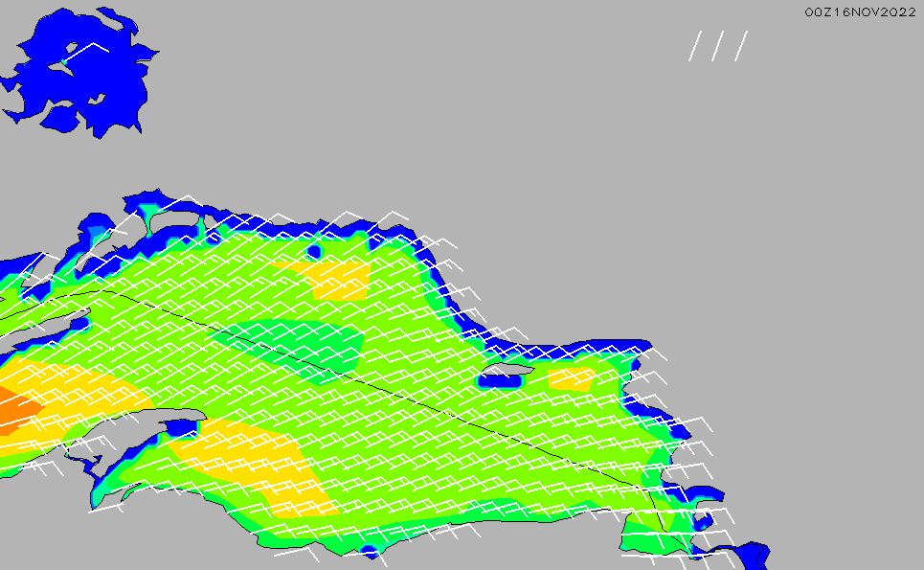Click the blue patch below the gray central lake
The image size is (924, 570).
(x=500, y=381)
